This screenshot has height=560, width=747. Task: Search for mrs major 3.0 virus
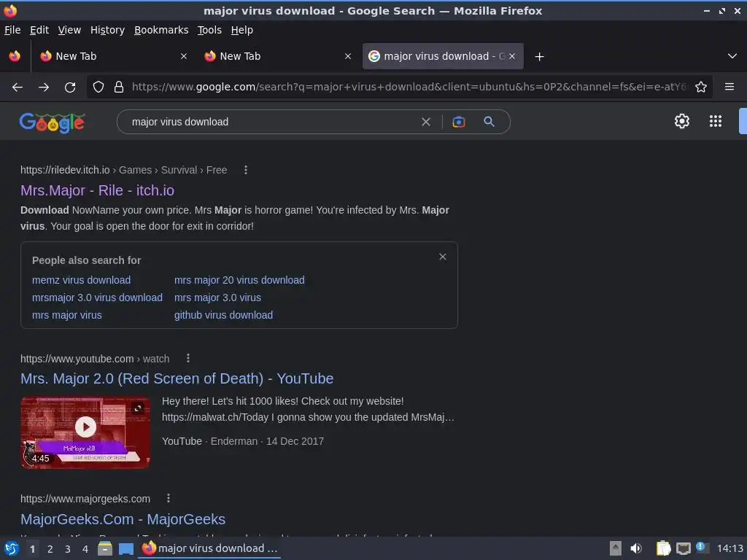click(217, 297)
